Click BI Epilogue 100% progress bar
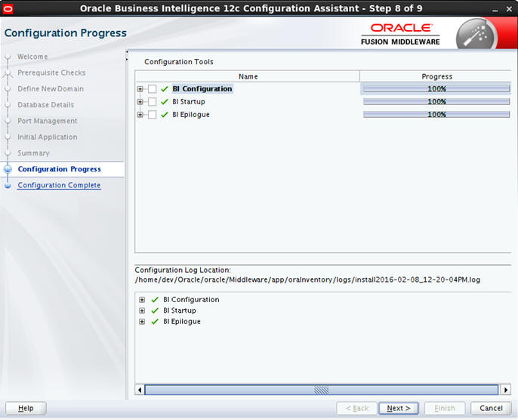The image size is (518, 420). click(436, 115)
